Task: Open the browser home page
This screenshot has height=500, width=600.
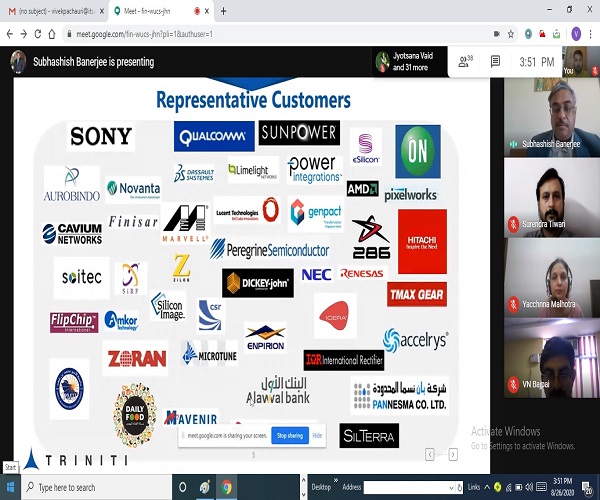Action: coord(52,34)
